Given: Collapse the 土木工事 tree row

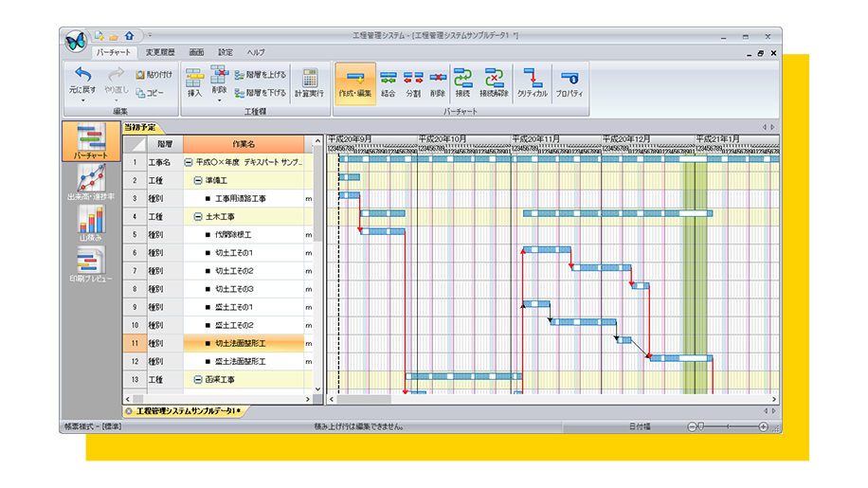Looking at the screenshot, I should pos(198,216).
